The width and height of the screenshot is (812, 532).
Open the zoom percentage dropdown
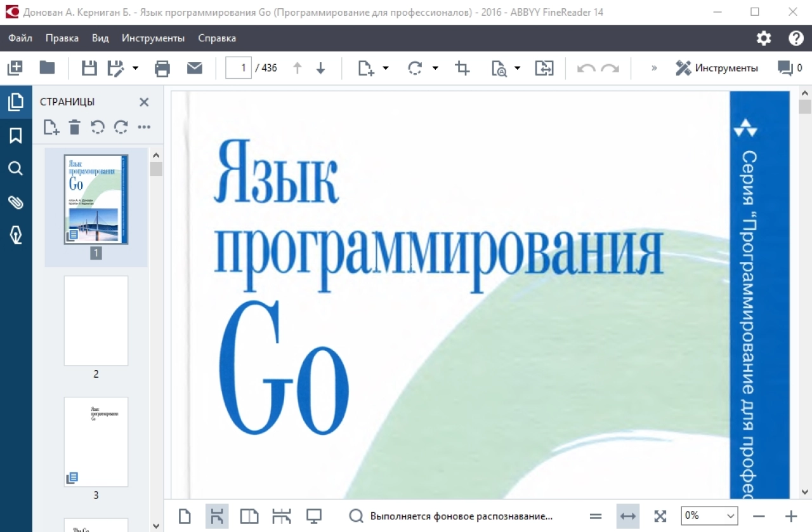coord(709,515)
